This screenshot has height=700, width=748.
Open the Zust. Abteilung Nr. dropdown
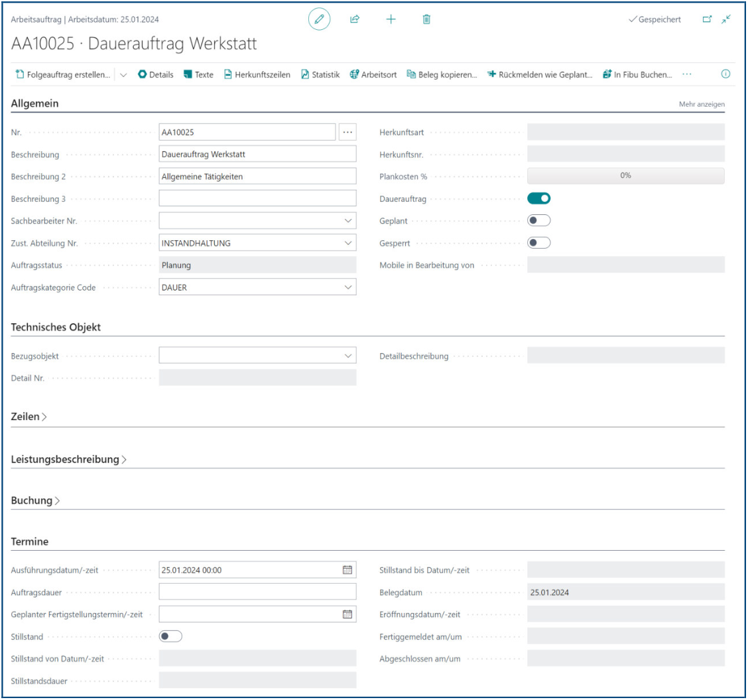click(347, 243)
